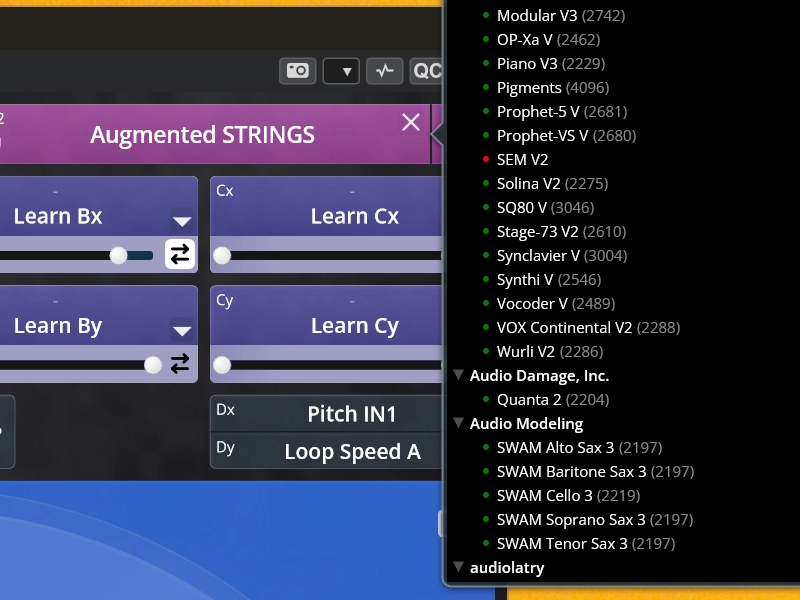
Task: Click the waveform activity icon
Action: 385,71
